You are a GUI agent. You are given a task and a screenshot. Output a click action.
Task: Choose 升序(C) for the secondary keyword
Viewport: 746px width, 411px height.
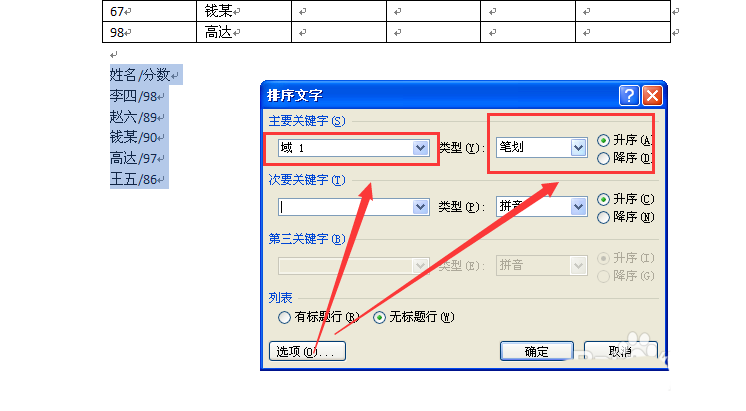pos(603,199)
